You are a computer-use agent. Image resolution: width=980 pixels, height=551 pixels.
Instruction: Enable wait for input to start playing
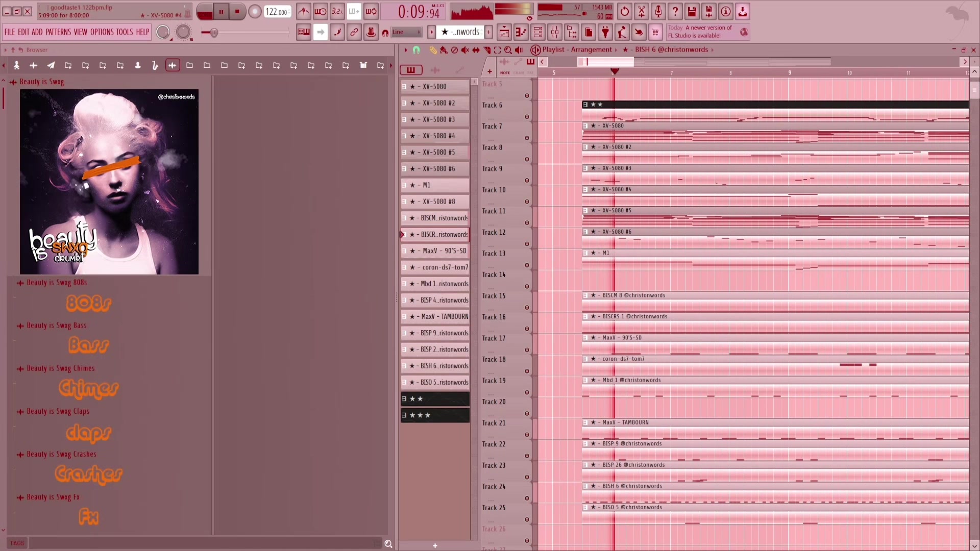321,11
